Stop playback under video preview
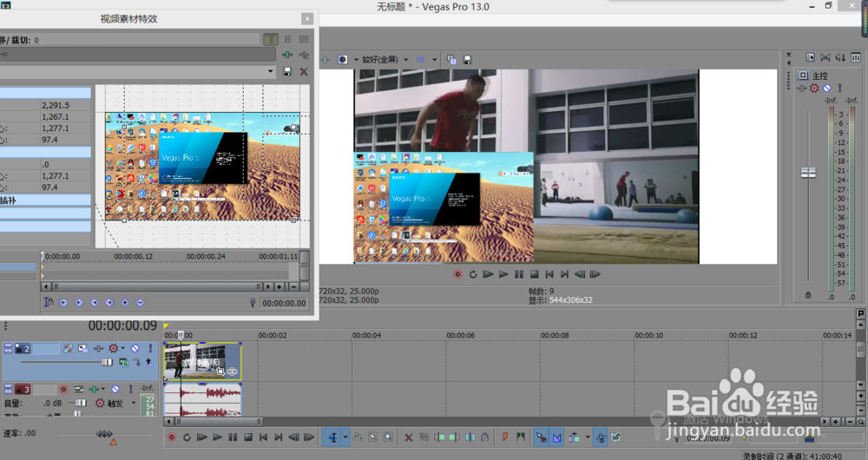The height and width of the screenshot is (460, 868). point(534,274)
